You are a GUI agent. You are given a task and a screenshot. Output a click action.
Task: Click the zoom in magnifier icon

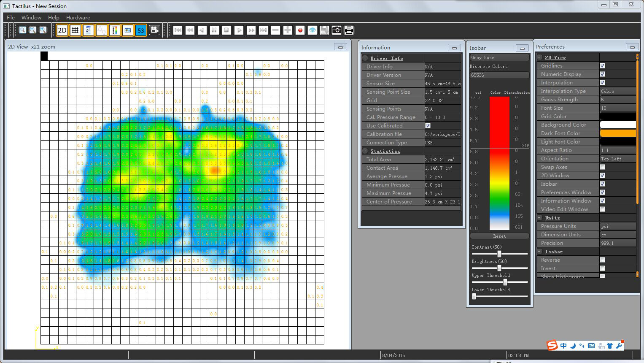43,30
